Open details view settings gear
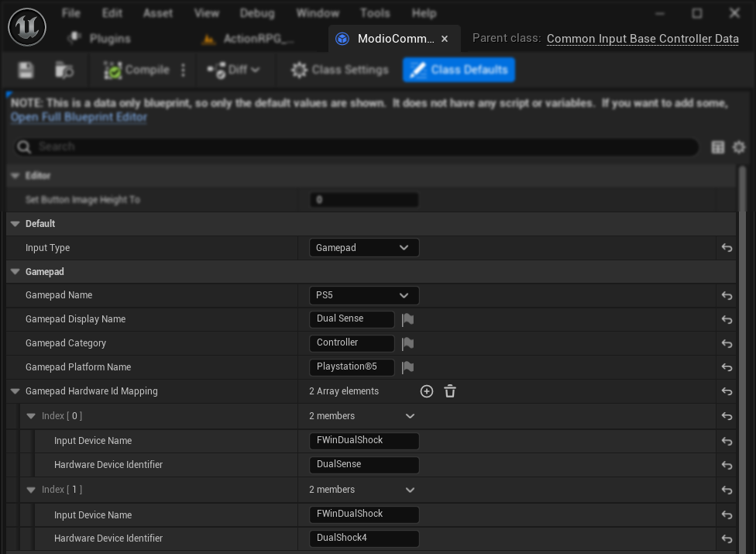756x554 pixels. 739,147
